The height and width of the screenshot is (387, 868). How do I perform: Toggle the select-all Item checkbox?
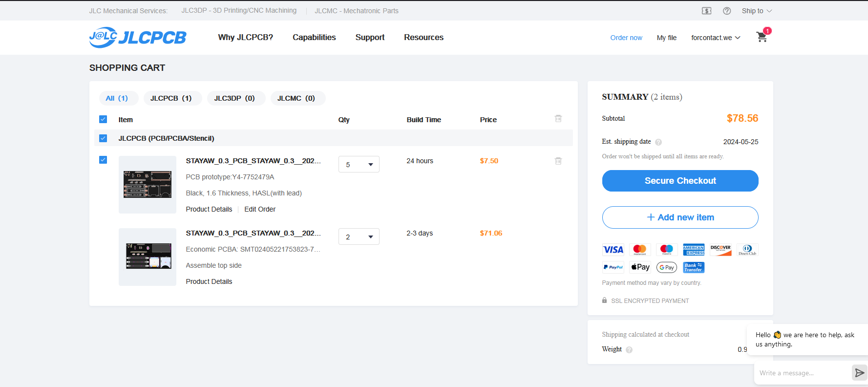click(103, 119)
